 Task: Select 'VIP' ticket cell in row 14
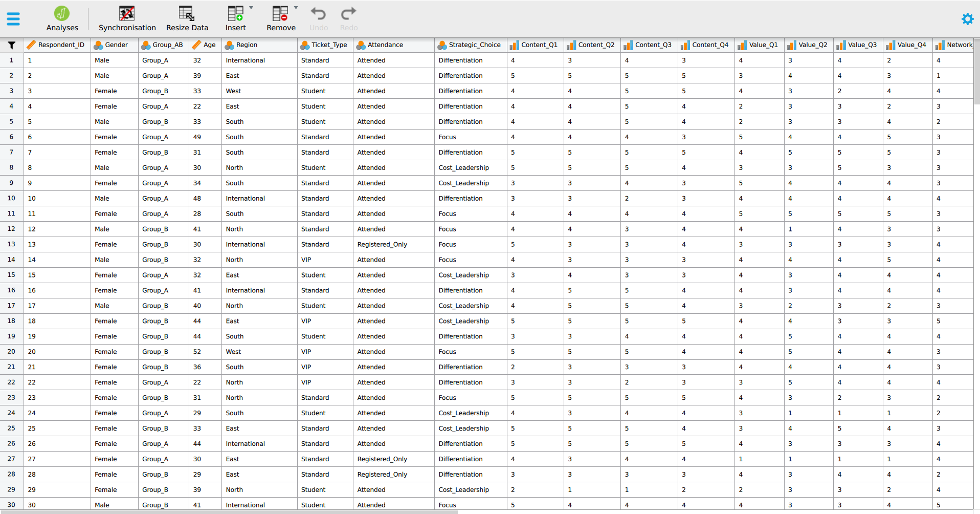pyautogui.click(x=325, y=260)
